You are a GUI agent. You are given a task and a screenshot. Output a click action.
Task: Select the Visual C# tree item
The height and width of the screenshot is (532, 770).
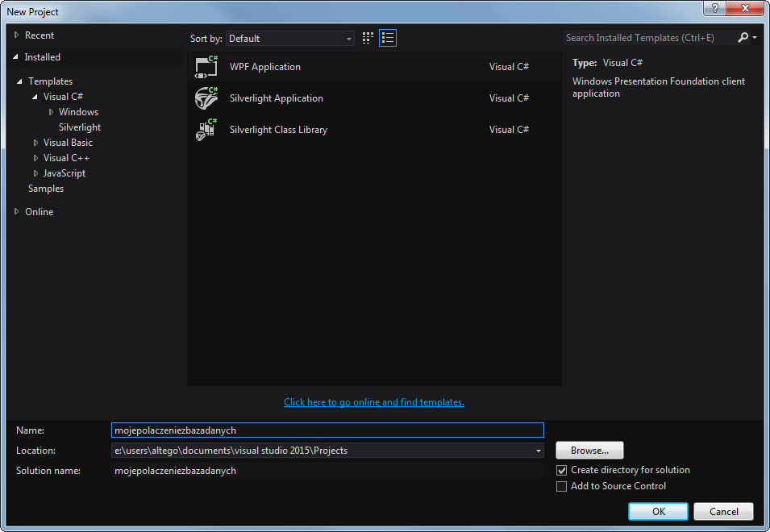pos(63,97)
